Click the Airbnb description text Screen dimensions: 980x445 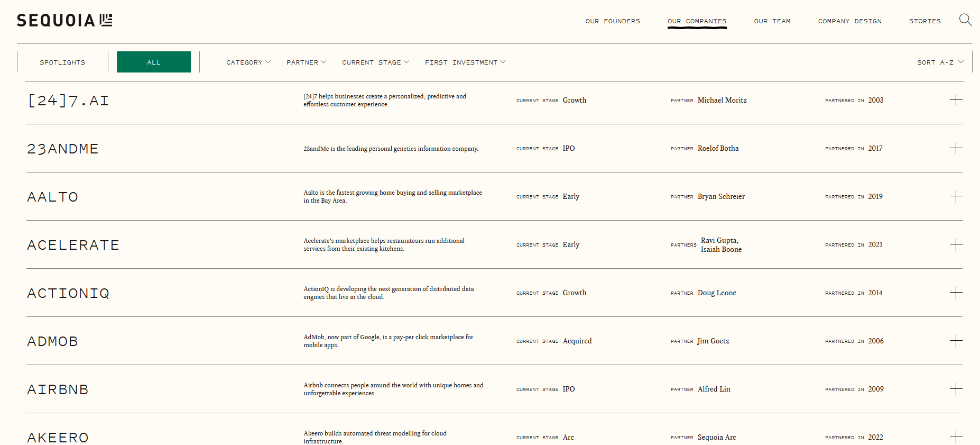(x=393, y=389)
